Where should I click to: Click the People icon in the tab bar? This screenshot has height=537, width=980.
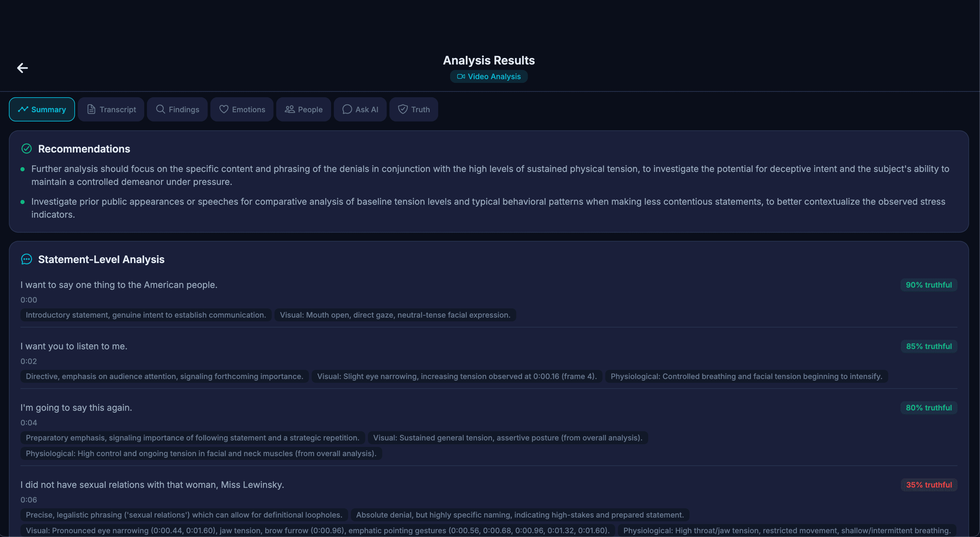coord(289,109)
